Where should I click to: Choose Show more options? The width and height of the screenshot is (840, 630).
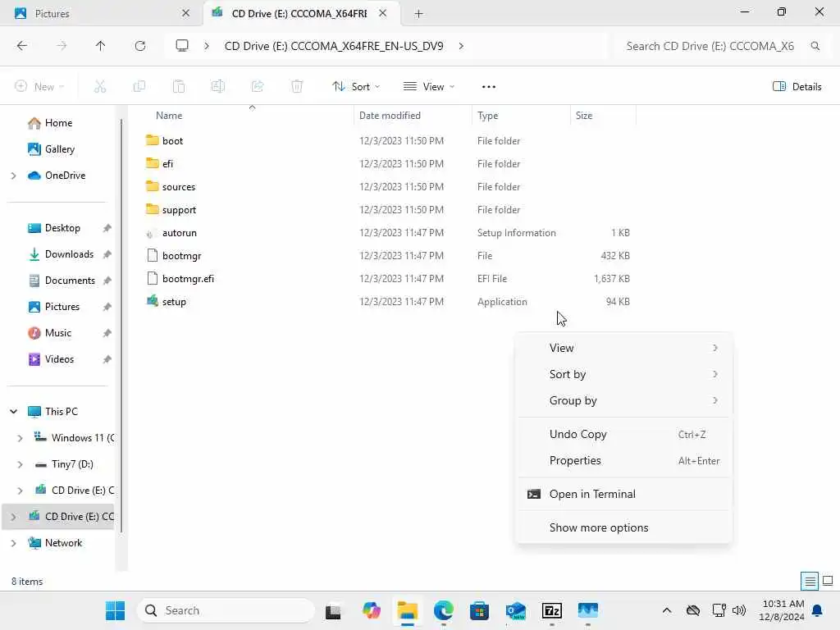623,527
